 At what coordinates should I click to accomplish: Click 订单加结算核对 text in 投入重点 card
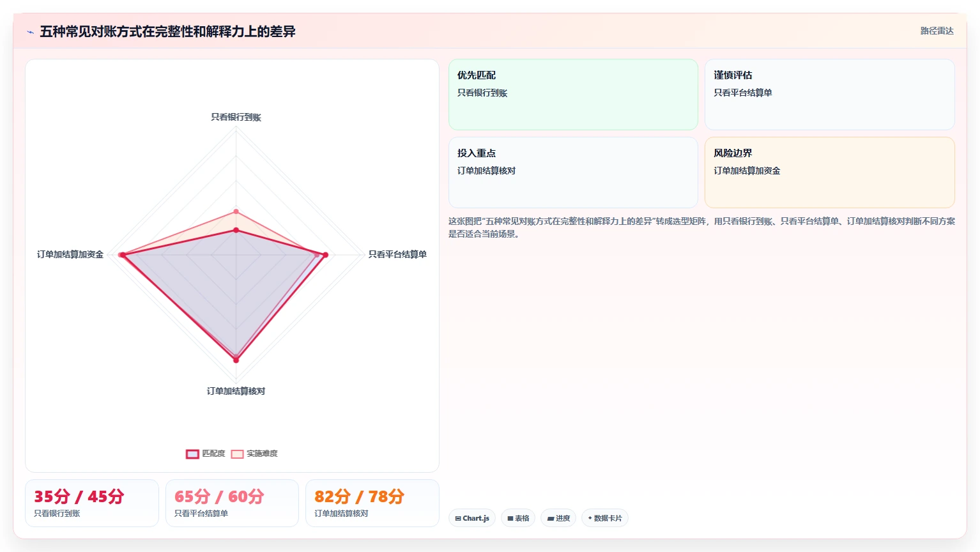click(486, 171)
